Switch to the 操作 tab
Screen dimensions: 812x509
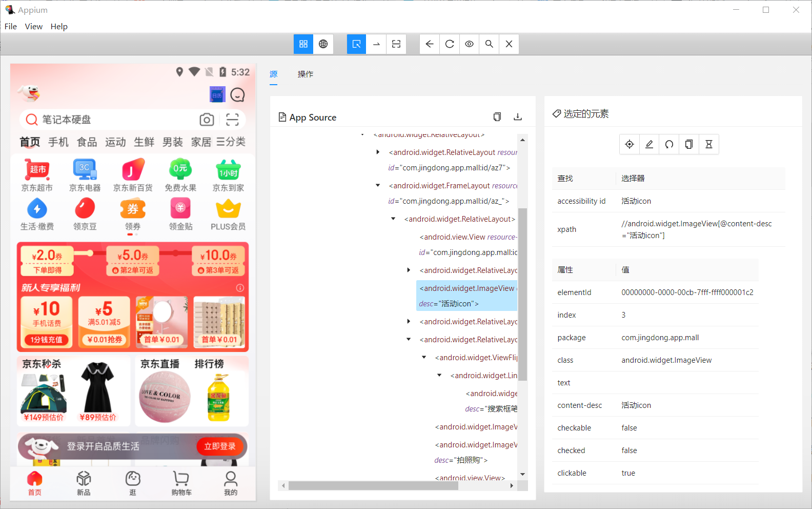click(306, 74)
